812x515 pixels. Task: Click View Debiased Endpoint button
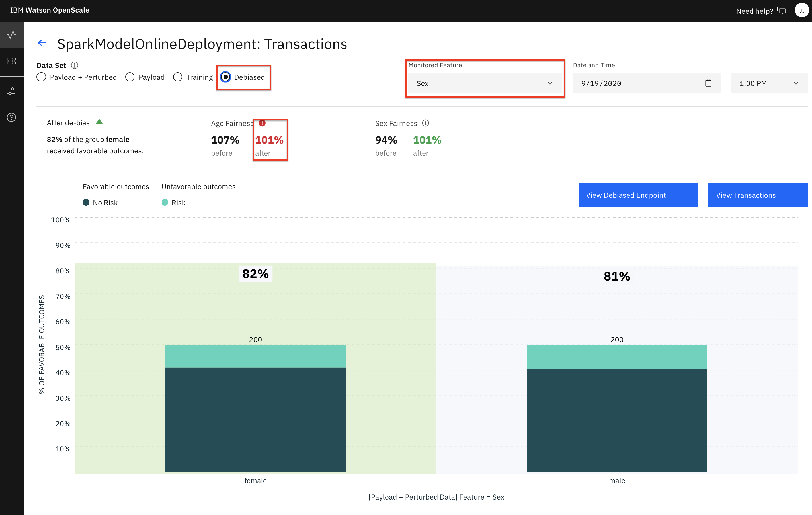[638, 195]
